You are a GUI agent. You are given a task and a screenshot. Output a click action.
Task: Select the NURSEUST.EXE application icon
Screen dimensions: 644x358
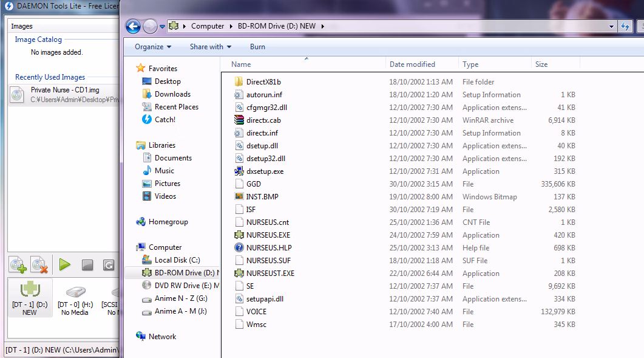tap(239, 273)
